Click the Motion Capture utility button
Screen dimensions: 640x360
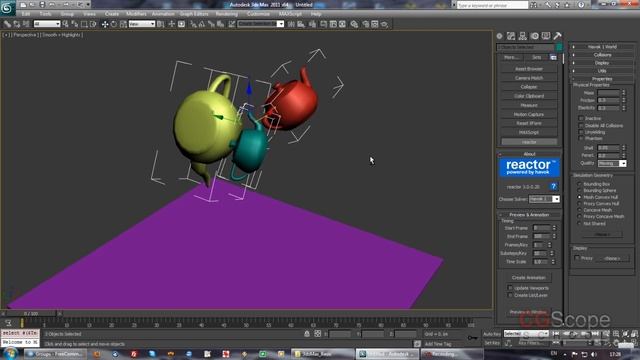point(529,115)
